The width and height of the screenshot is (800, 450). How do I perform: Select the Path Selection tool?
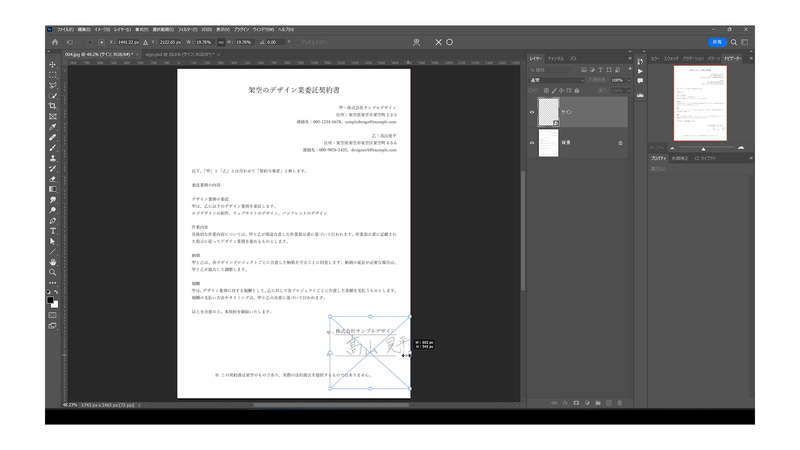click(53, 241)
